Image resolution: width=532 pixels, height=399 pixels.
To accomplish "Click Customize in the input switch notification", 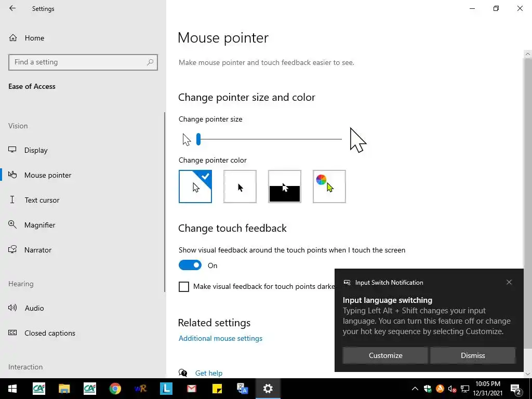I will (385, 355).
